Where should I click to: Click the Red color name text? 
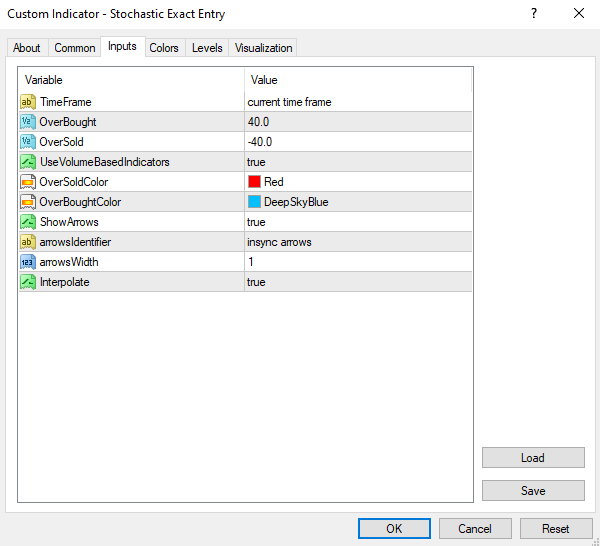(274, 182)
